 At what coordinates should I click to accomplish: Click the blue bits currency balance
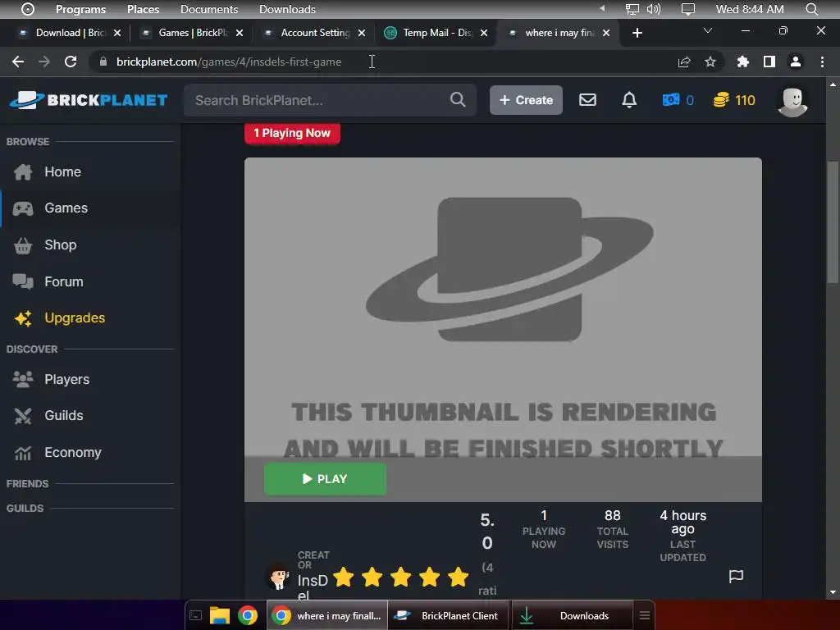[x=678, y=100]
